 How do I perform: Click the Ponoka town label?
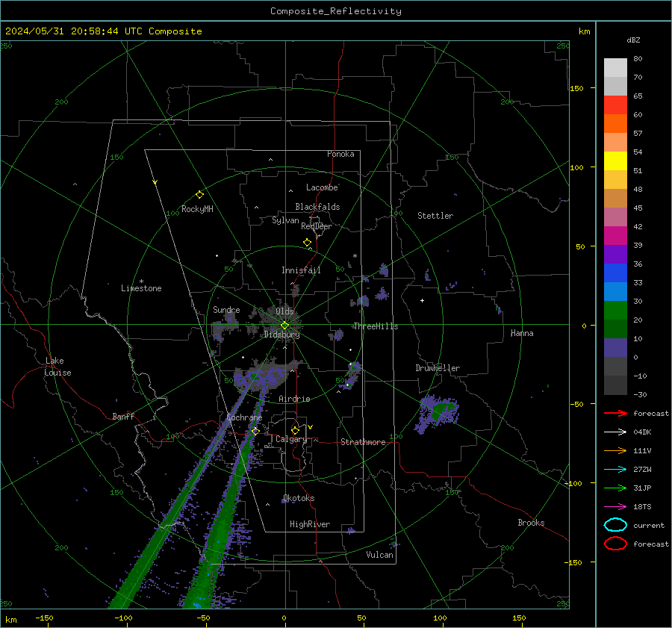point(340,154)
